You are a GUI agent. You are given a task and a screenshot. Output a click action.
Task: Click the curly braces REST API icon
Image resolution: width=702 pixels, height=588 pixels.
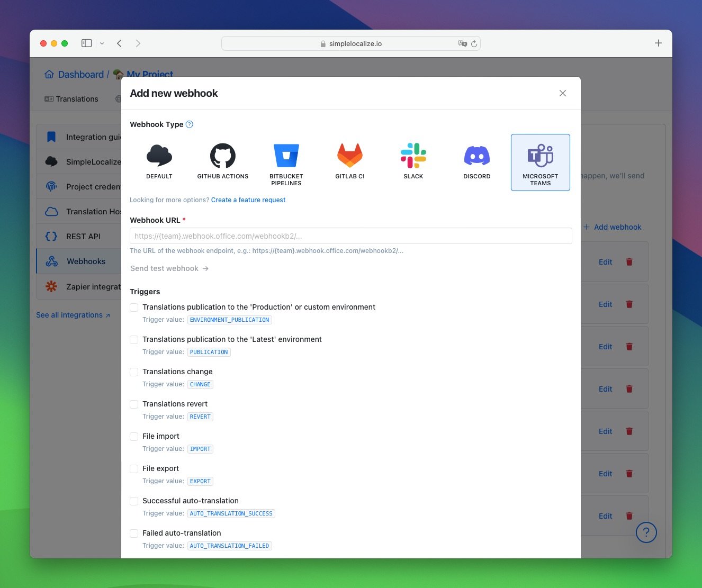click(x=51, y=237)
